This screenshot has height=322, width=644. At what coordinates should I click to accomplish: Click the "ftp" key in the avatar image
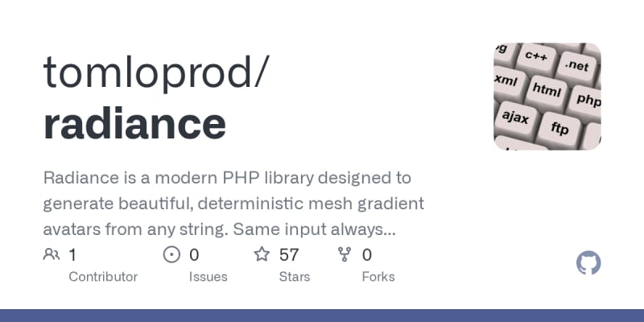(x=559, y=128)
